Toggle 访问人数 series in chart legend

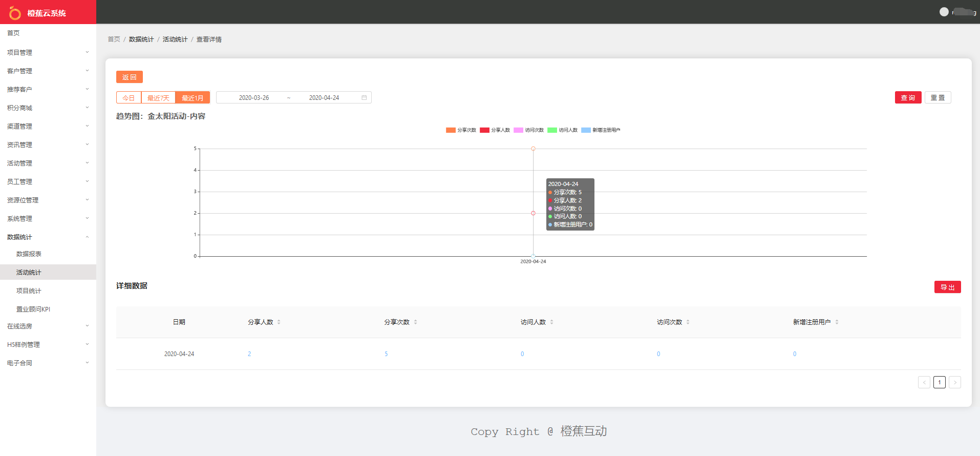coord(562,130)
